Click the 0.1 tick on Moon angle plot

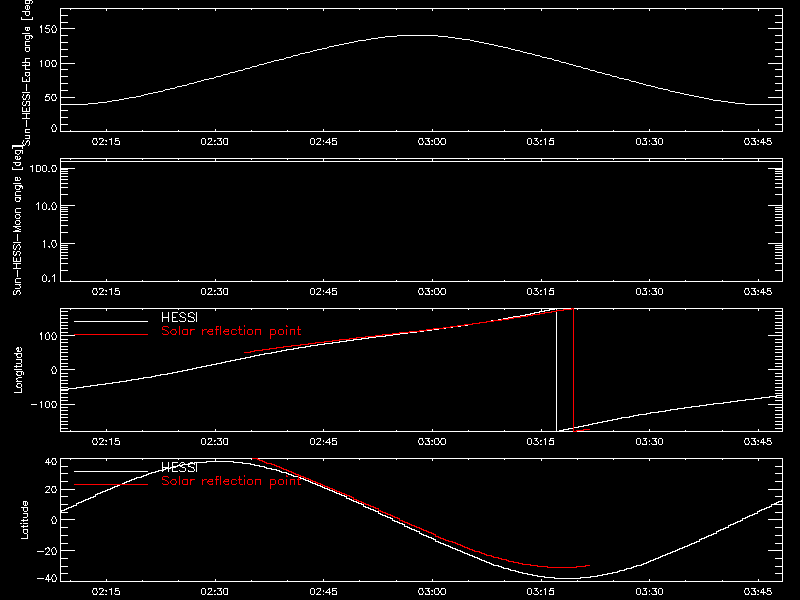49,278
